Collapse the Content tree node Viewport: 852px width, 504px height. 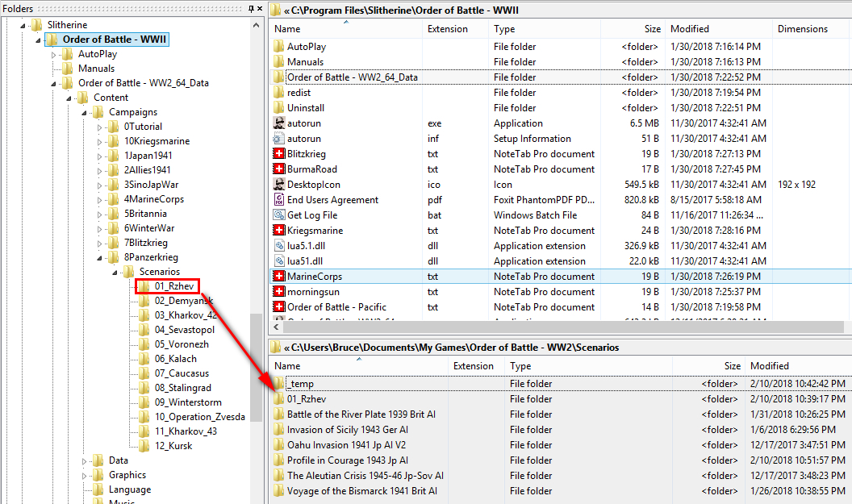(69, 98)
